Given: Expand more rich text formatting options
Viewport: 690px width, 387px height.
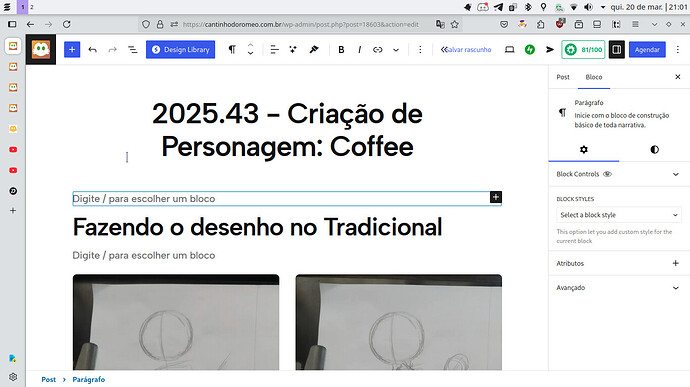Looking at the screenshot, I should (396, 50).
